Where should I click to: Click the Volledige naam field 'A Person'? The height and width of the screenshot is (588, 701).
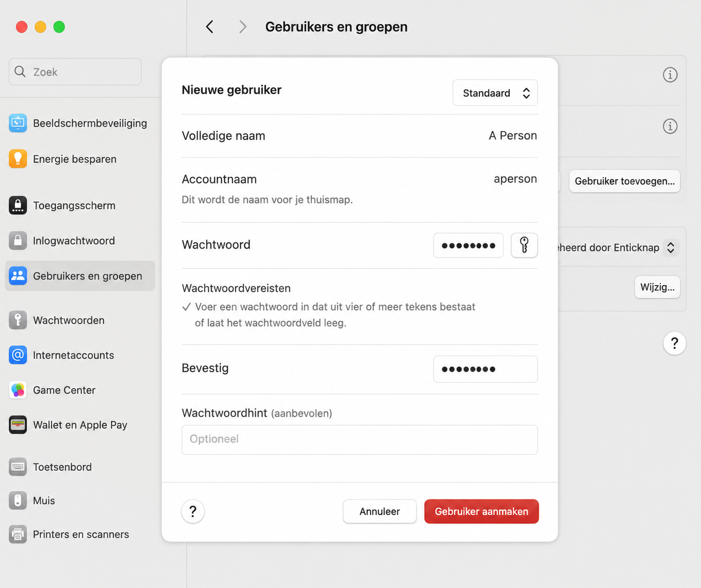click(513, 136)
